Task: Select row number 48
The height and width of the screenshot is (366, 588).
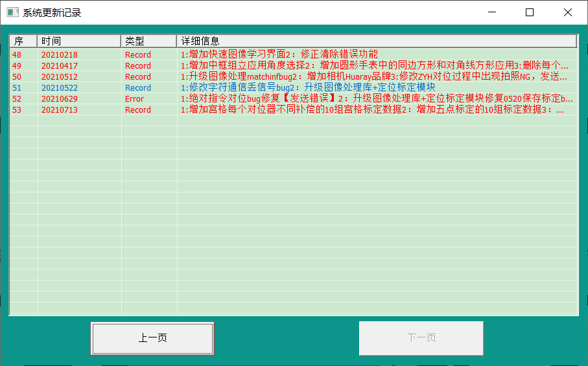Action: (17, 55)
